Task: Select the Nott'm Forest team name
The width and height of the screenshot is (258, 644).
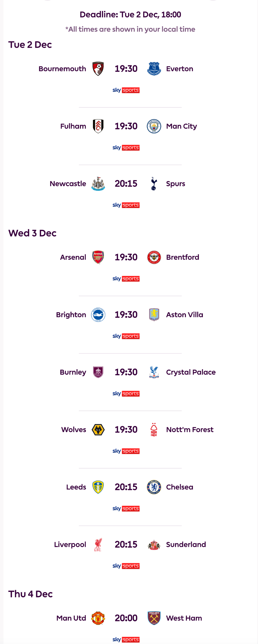Action: pyautogui.click(x=190, y=430)
